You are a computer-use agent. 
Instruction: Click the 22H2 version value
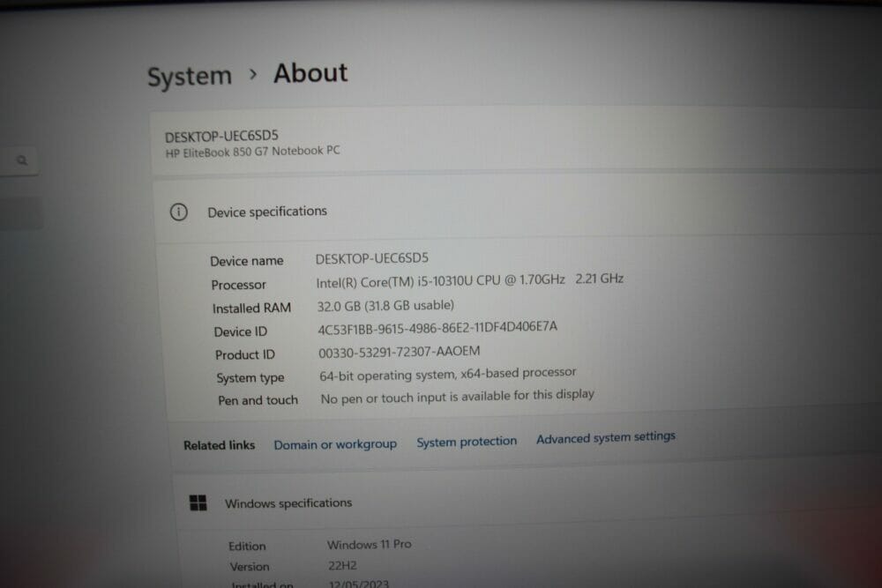click(x=342, y=565)
